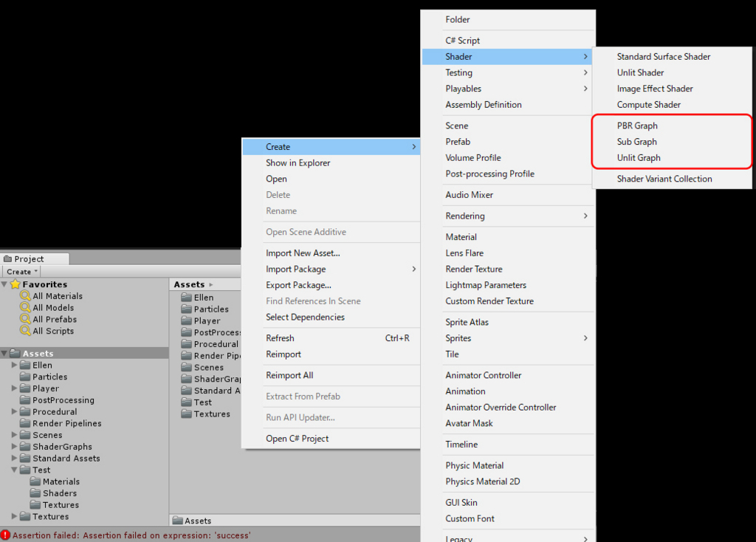Image resolution: width=756 pixels, height=542 pixels.
Task: Click the Ellen folder icon in Assets grid
Action: [186, 297]
